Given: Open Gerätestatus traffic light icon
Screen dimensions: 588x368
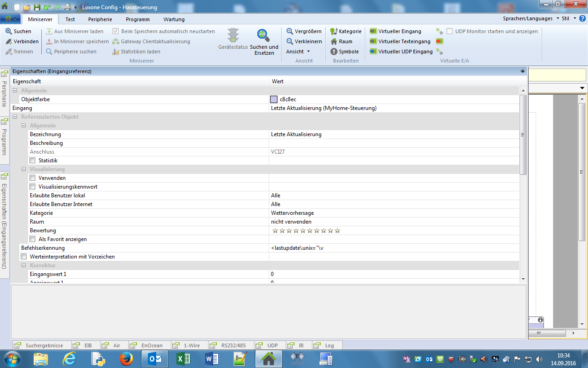Looking at the screenshot, I should tap(233, 35).
